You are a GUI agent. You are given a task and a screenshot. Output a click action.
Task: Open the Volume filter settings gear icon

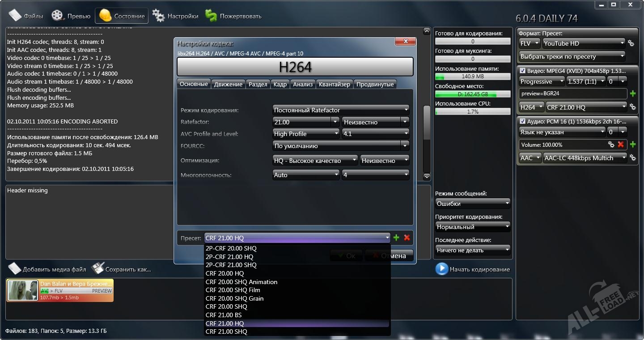point(611,145)
